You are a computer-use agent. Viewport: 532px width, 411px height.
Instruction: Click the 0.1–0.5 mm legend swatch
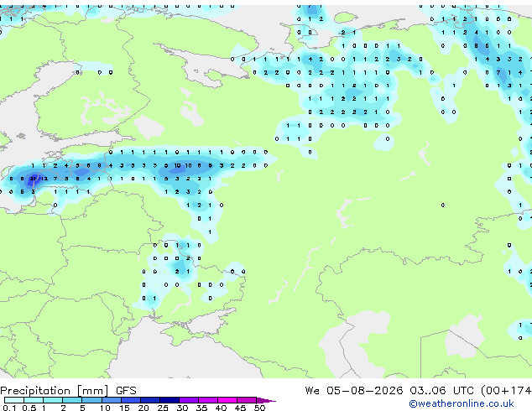click(14, 400)
